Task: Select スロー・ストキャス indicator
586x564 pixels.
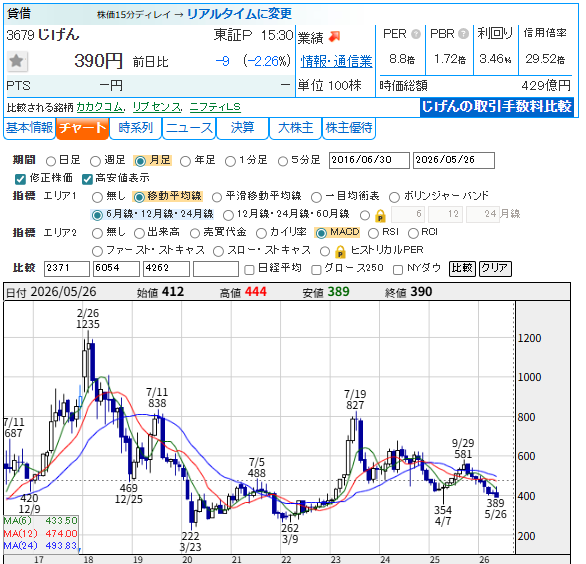Action: 218,251
